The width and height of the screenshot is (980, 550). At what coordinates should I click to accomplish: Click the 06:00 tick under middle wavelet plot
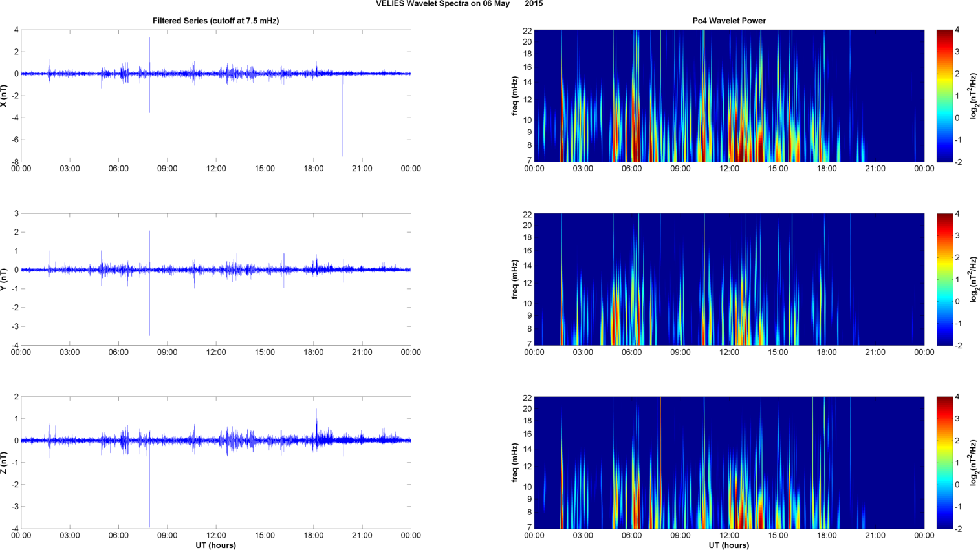[631, 352]
